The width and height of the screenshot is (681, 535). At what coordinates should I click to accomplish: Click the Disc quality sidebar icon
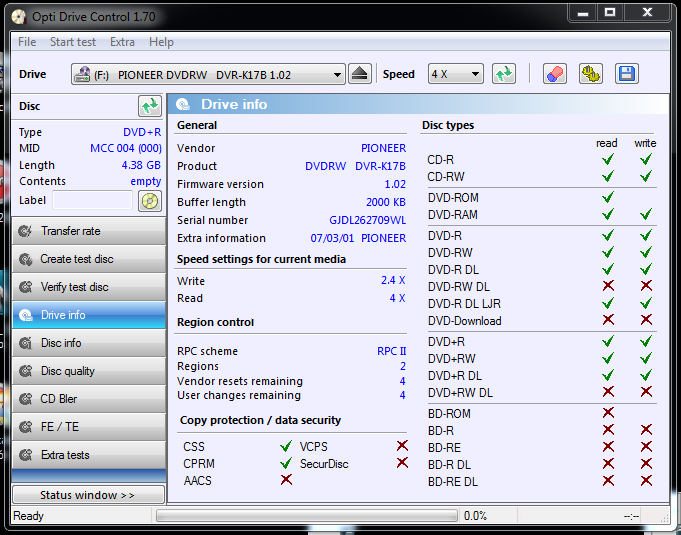(x=25, y=371)
